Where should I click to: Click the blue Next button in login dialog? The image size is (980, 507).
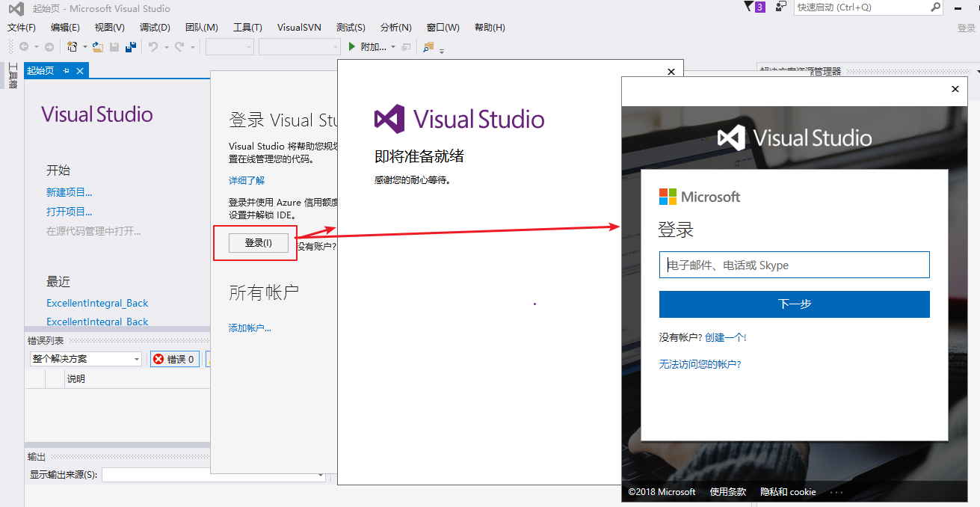pyautogui.click(x=794, y=304)
